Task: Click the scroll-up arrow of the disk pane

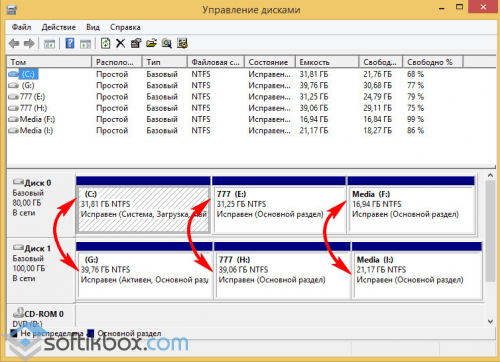Action: pyautogui.click(x=490, y=175)
